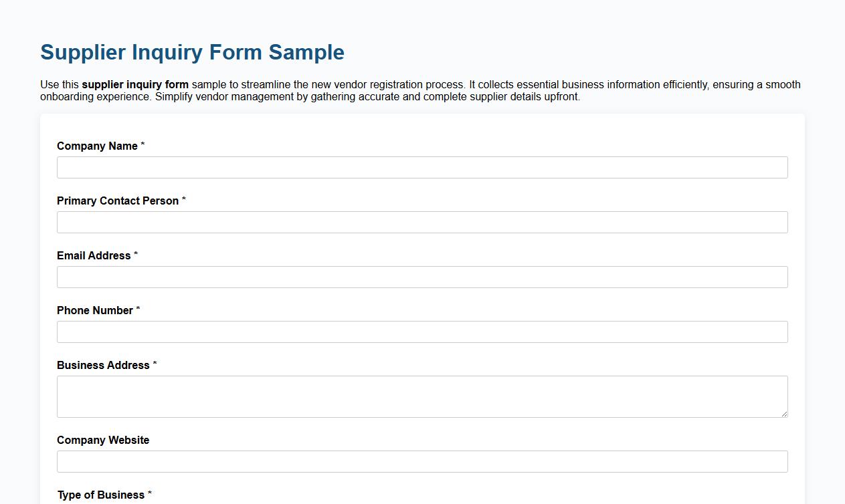845x504 pixels.
Task: Click the Company Name input field
Action: tap(422, 167)
